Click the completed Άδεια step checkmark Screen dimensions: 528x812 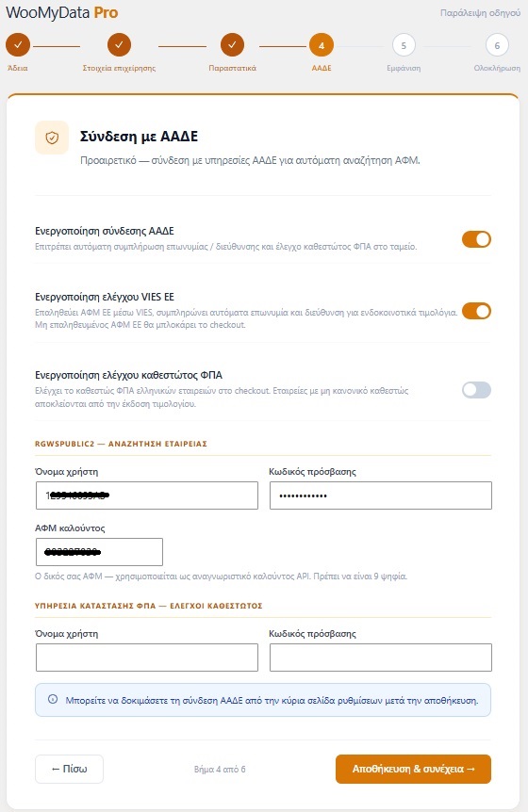coord(18,45)
